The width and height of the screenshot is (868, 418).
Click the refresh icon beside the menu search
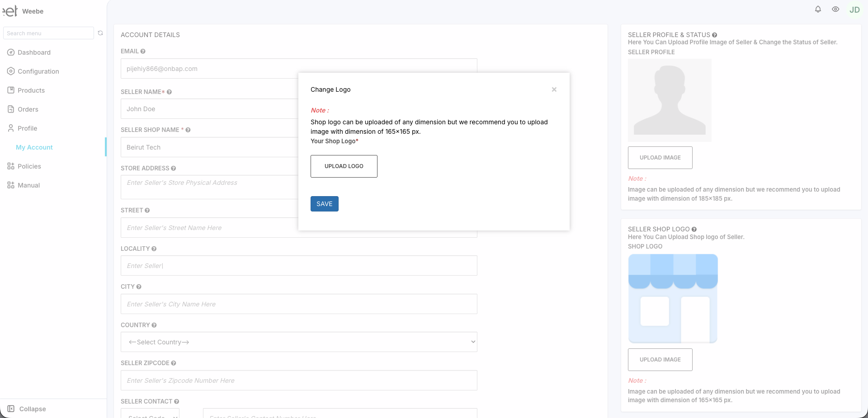tap(100, 33)
